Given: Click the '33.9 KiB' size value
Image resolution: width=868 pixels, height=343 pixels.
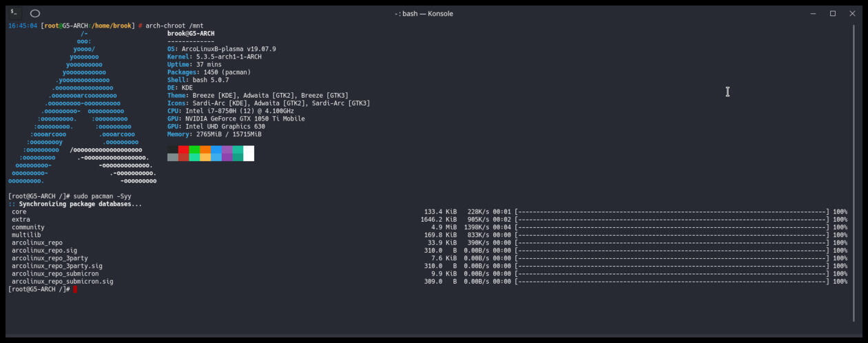Looking at the screenshot, I should (442, 242).
